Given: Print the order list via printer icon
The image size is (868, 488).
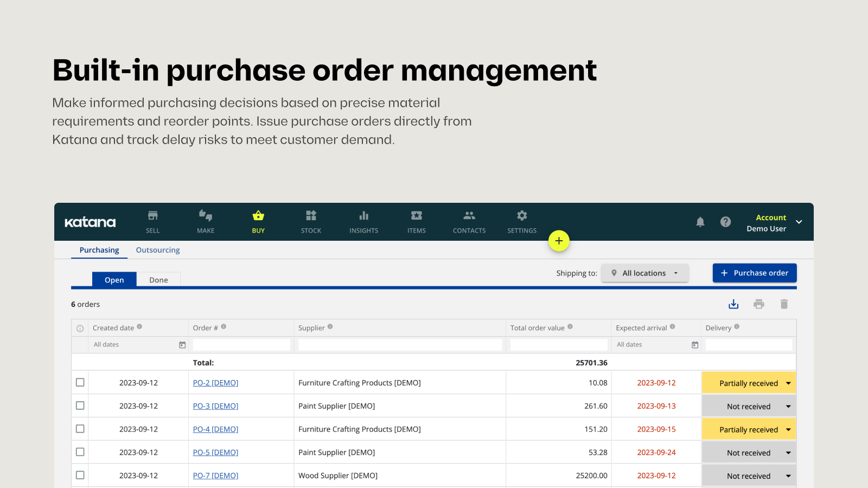Looking at the screenshot, I should point(759,304).
